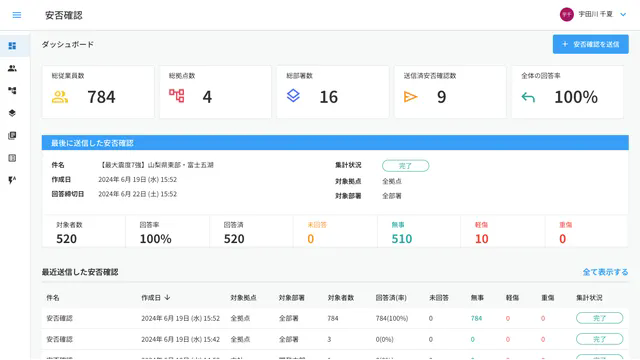
Task: Click the 安否確認を送信 button
Action: (591, 44)
